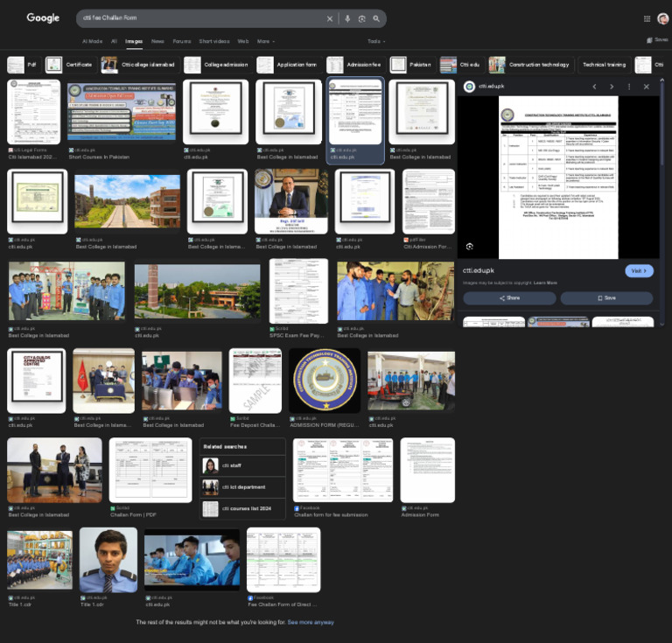Open related search ctti courses list 2024

[242, 508]
